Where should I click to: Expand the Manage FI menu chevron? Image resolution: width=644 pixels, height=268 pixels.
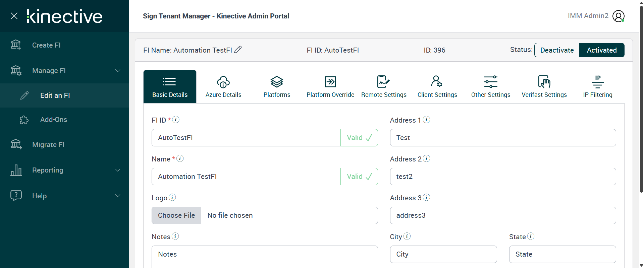point(118,71)
